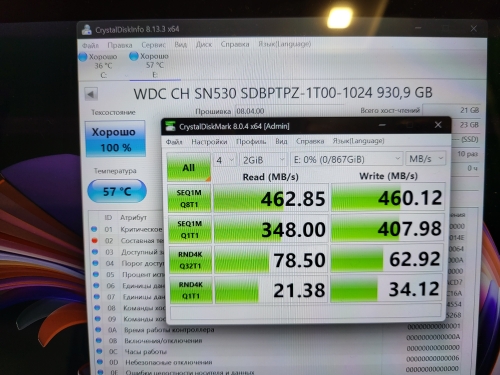Screen dimensions: 500x375
Task: Select attribute row 05 Процент
Action: point(128,274)
